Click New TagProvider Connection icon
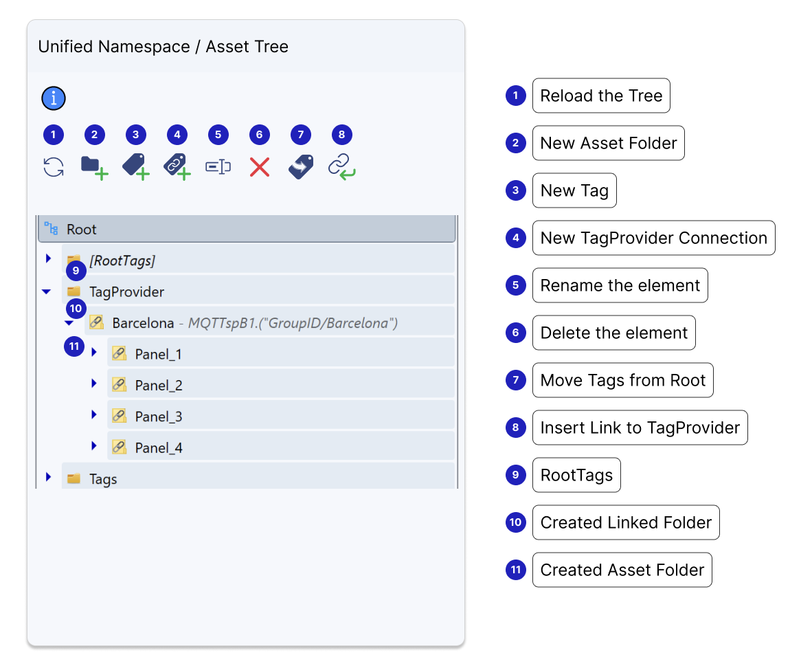Screen dimensions: 812x664 point(177,167)
